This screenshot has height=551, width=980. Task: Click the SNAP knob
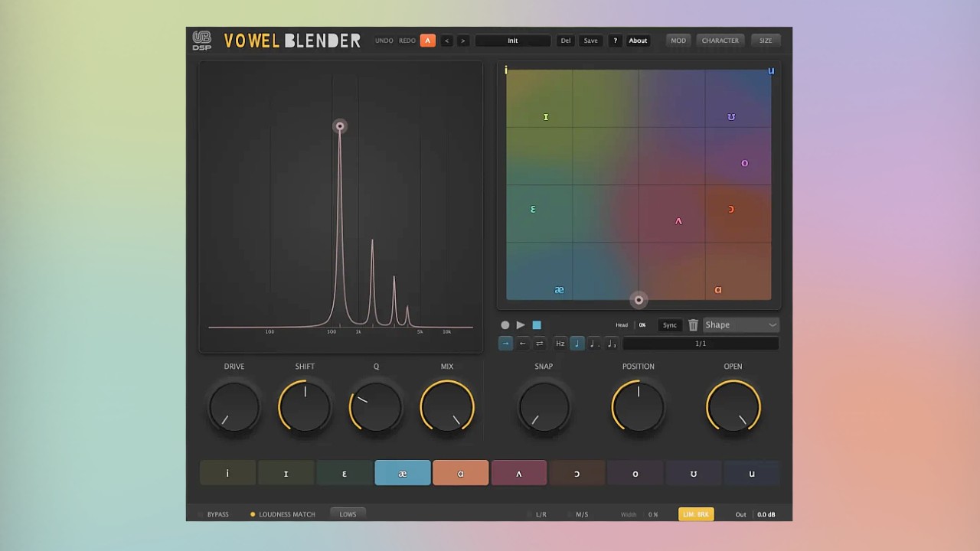(544, 406)
